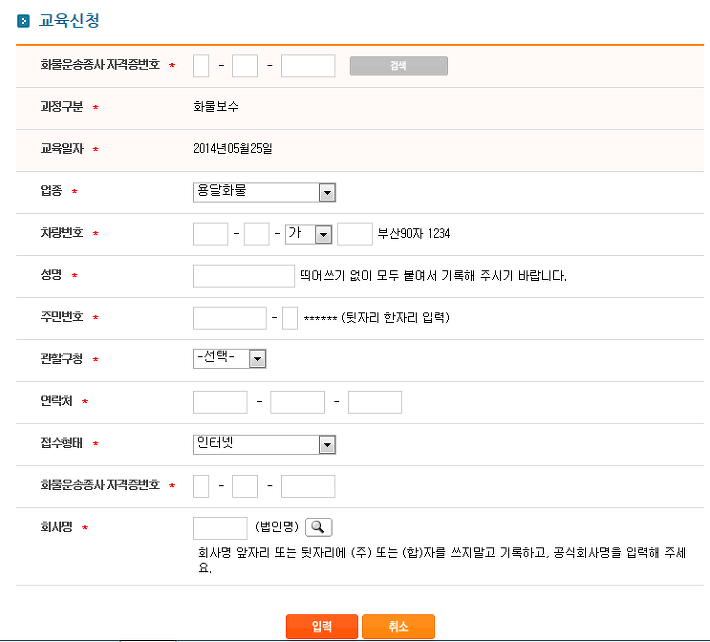The width and height of the screenshot is (710, 642).
Task: Click the last 차량번호 four-digit field
Action: tap(355, 234)
